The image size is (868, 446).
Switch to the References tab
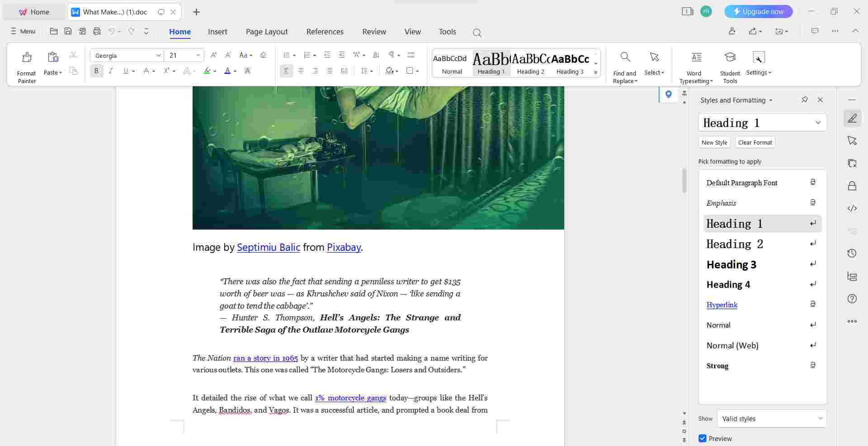tap(325, 32)
